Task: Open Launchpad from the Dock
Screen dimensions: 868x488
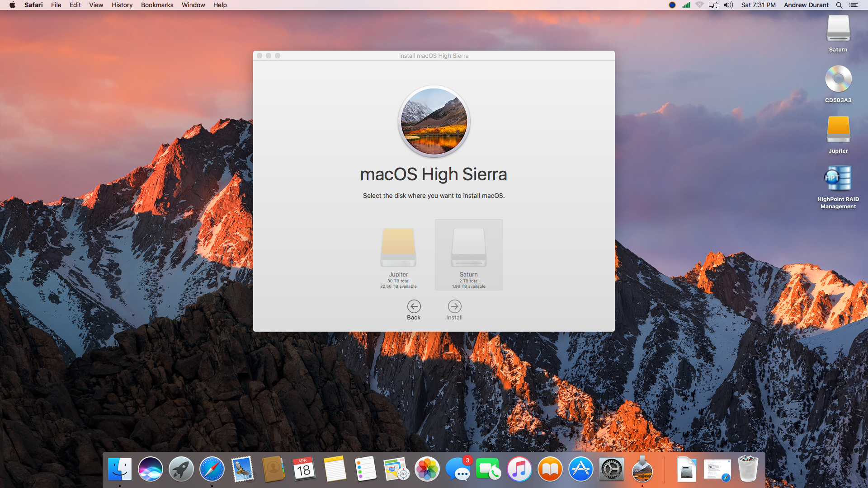Action: pyautogui.click(x=181, y=469)
